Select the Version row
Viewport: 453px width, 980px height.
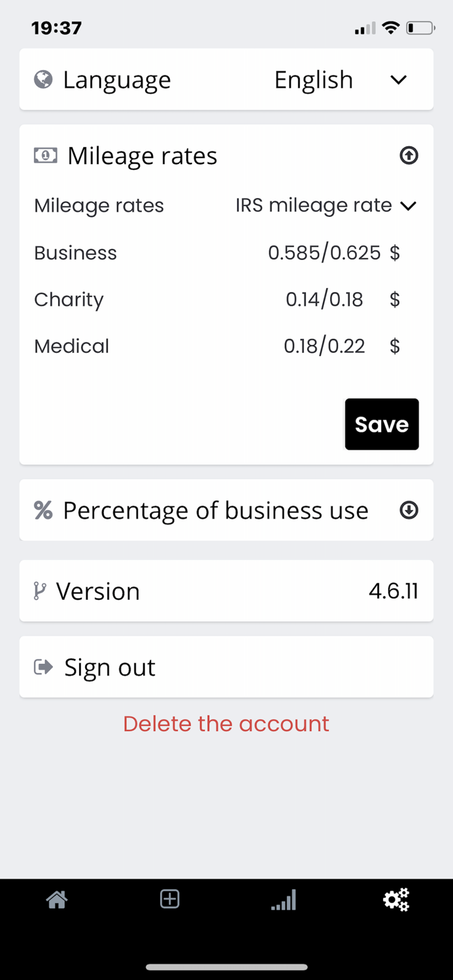[226, 591]
